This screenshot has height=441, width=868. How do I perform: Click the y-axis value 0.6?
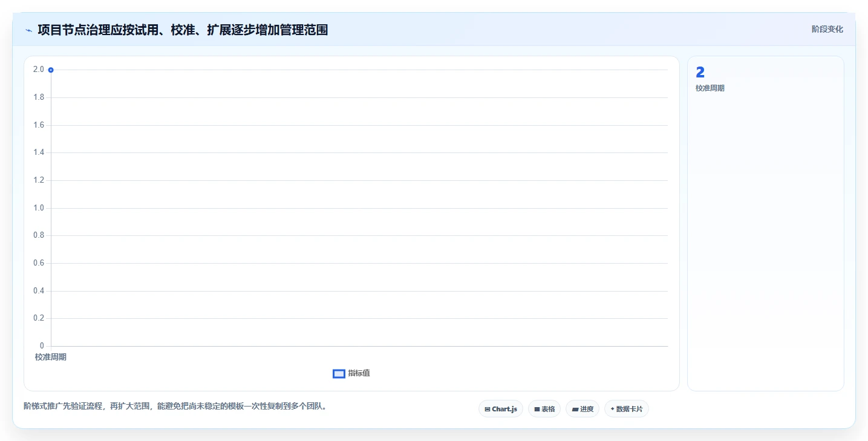39,263
